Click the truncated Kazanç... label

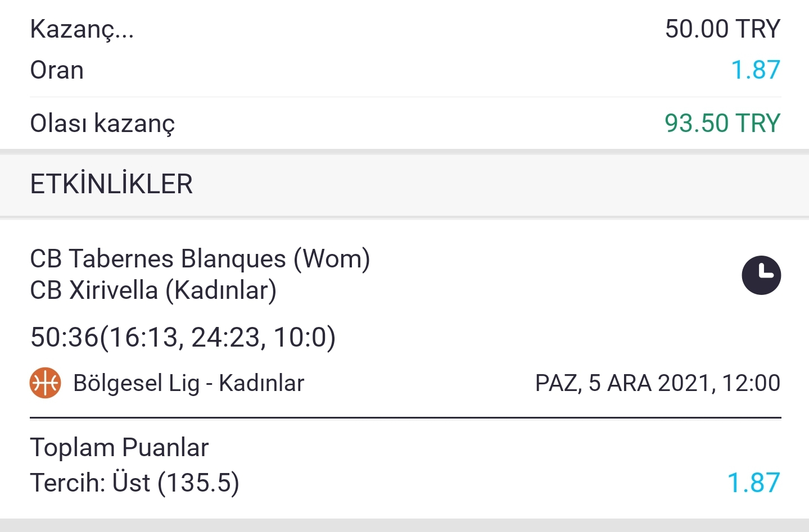click(x=82, y=30)
